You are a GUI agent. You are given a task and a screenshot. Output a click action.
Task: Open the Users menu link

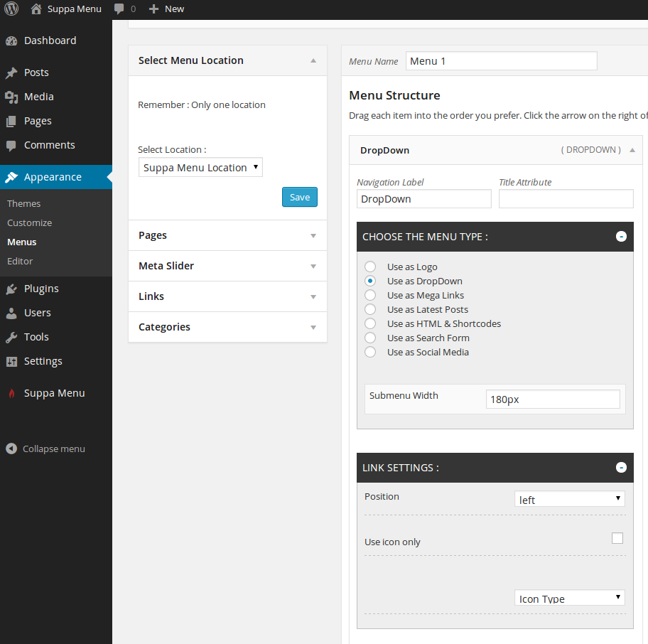37,313
